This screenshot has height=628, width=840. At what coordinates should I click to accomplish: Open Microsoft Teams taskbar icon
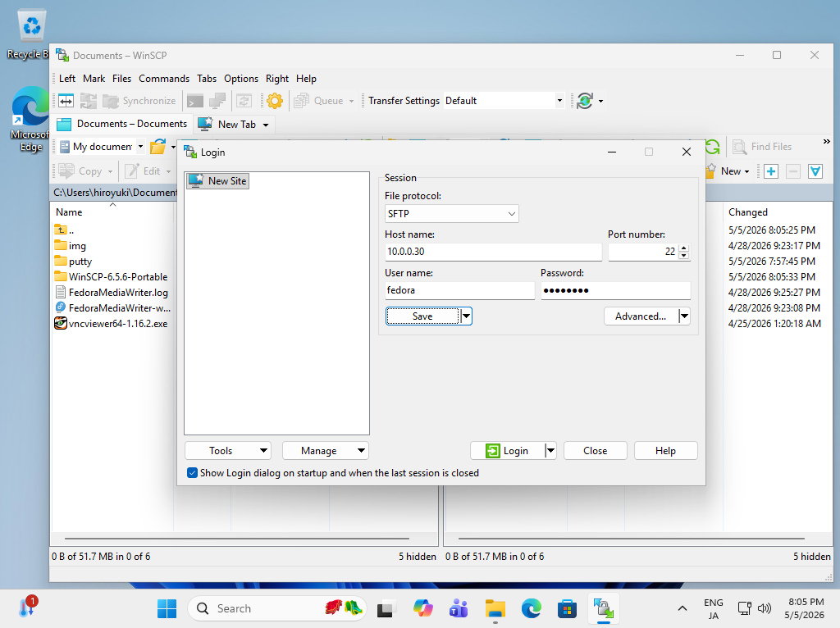(459, 608)
